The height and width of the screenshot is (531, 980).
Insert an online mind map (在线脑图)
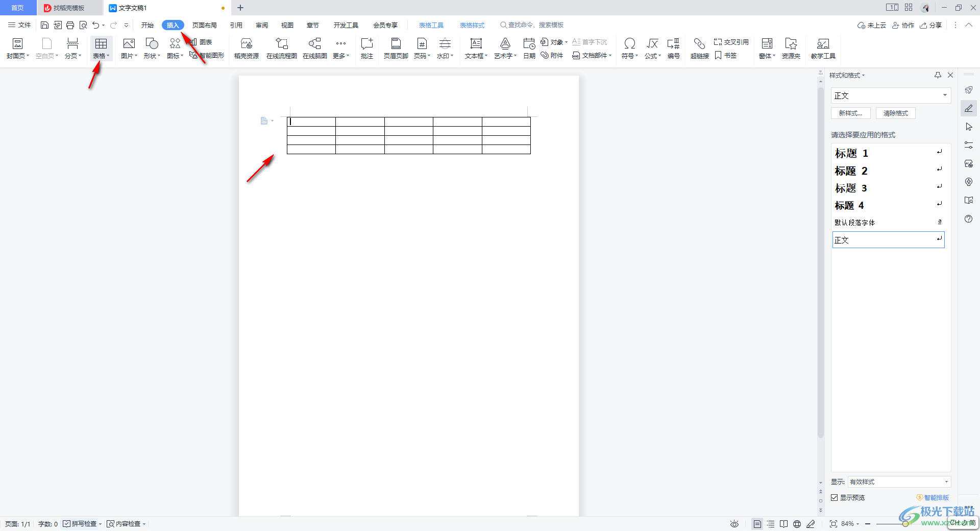[315, 49]
